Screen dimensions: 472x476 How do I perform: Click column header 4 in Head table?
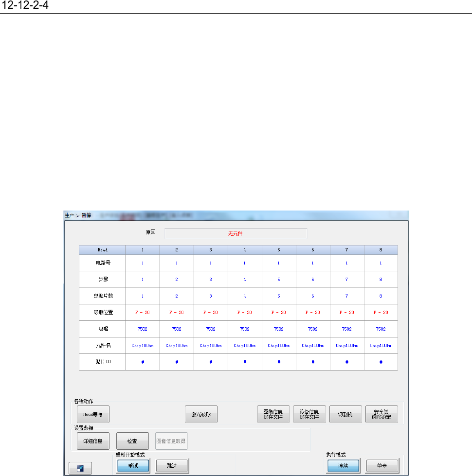point(245,250)
